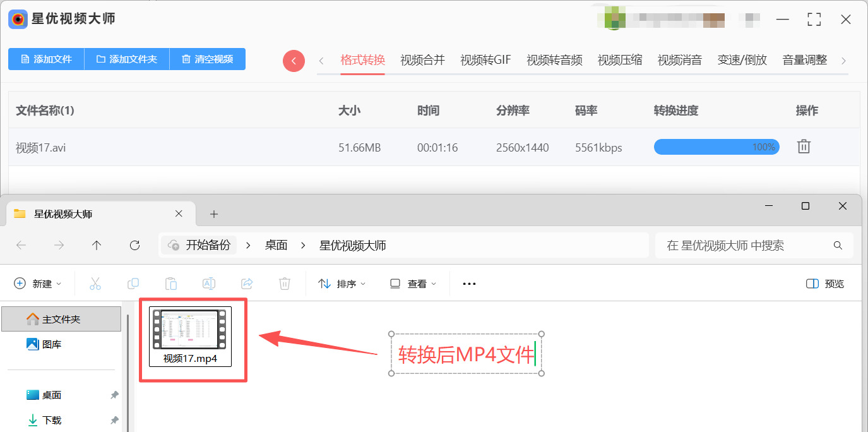Switch to the 视频消音 tab
Viewport: 868px width, 432px height.
point(680,60)
